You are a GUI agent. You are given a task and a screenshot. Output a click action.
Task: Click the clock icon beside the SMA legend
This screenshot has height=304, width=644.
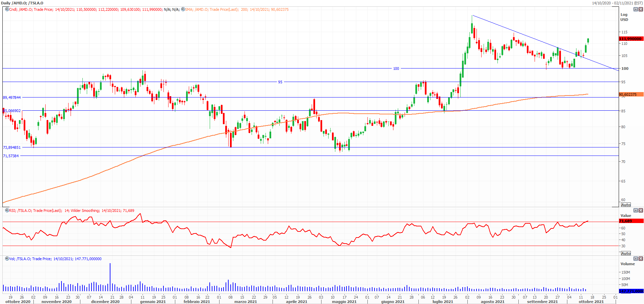183,9
